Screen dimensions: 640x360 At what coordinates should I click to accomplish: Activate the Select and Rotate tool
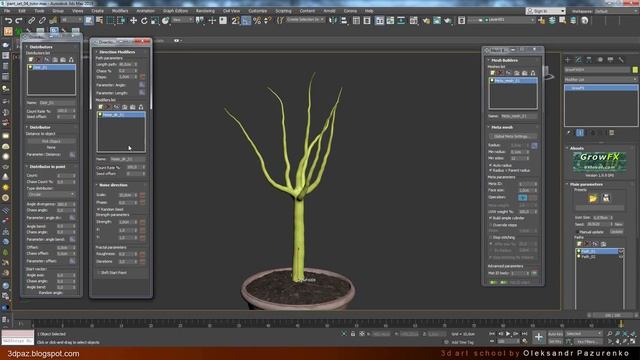(x=144, y=20)
